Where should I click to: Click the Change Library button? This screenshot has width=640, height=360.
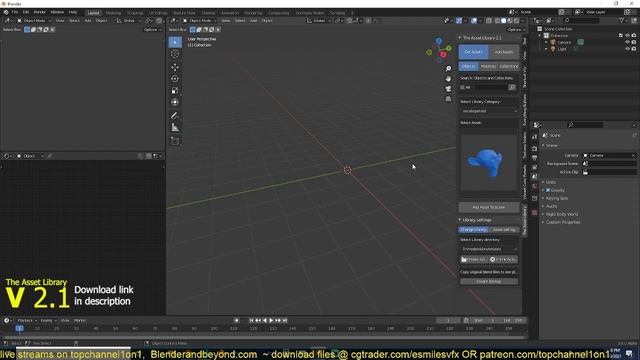[473, 230]
